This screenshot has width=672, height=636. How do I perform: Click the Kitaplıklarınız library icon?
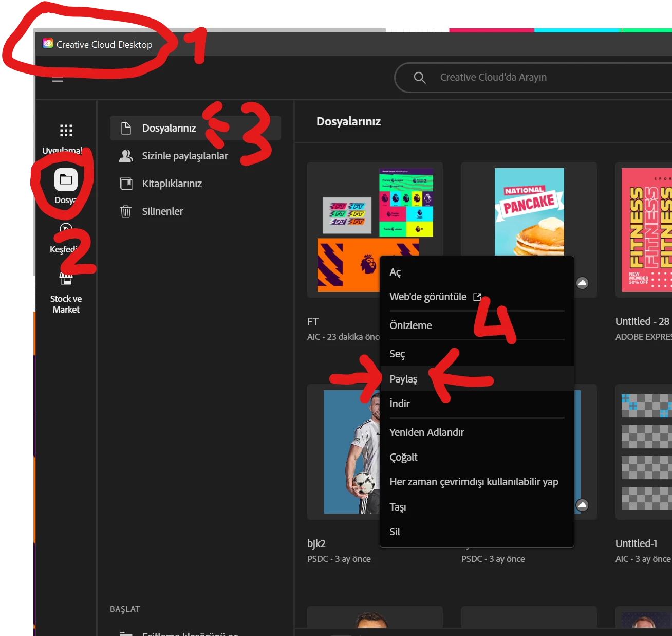[x=126, y=184]
